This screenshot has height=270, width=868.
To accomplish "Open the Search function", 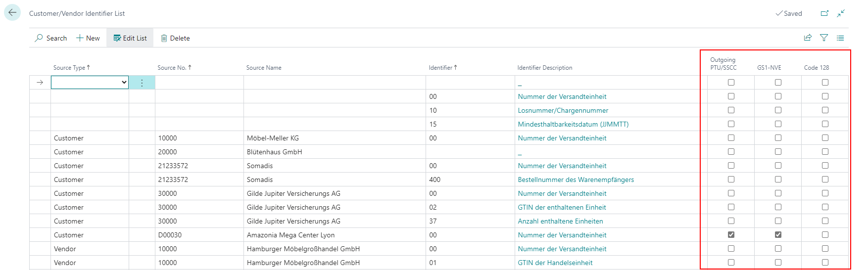I will click(x=51, y=38).
